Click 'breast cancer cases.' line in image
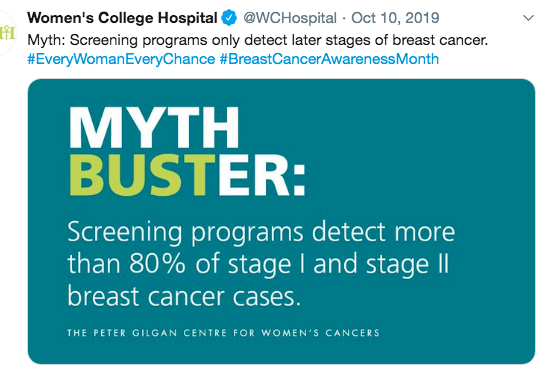The width and height of the screenshot is (547, 373). pyautogui.click(x=184, y=297)
